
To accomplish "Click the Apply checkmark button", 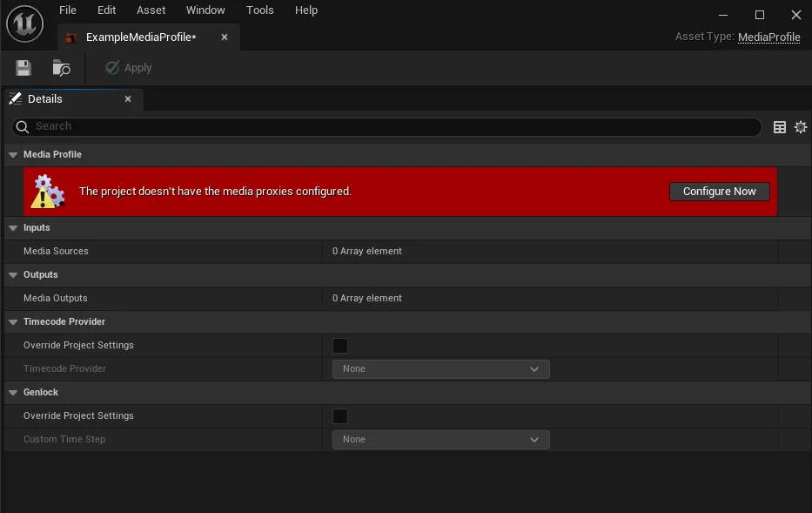I will (x=129, y=68).
